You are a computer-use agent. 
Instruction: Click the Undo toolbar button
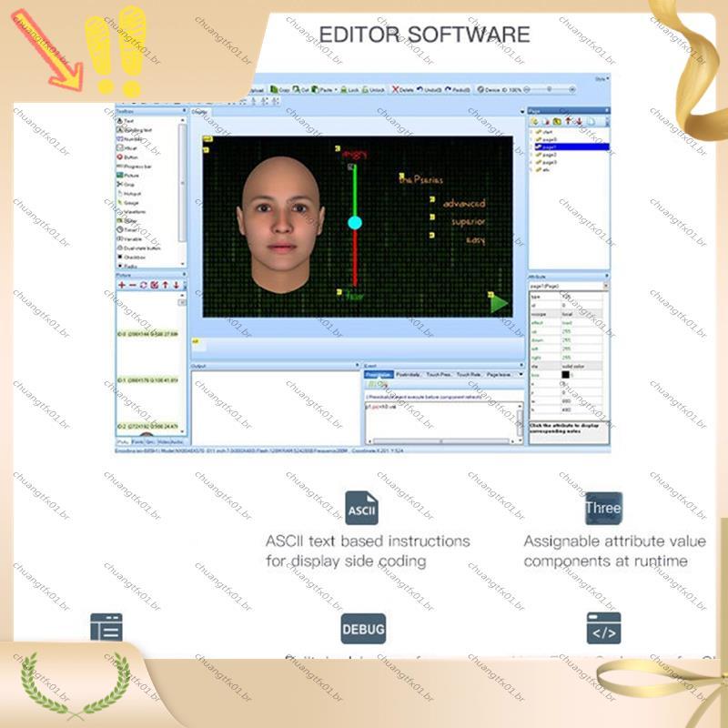429,89
